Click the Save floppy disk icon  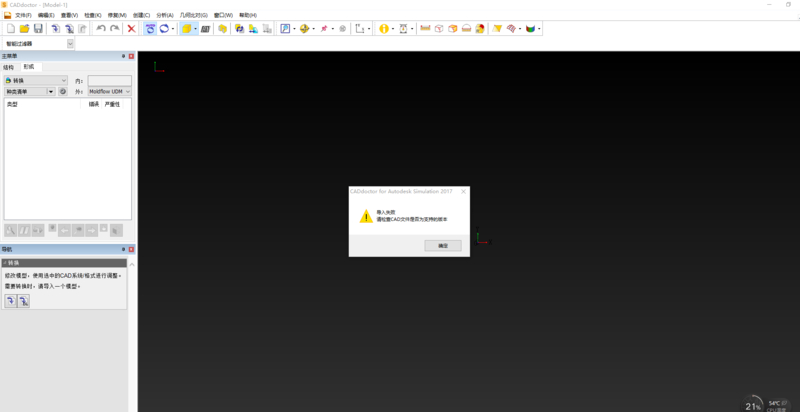point(38,29)
